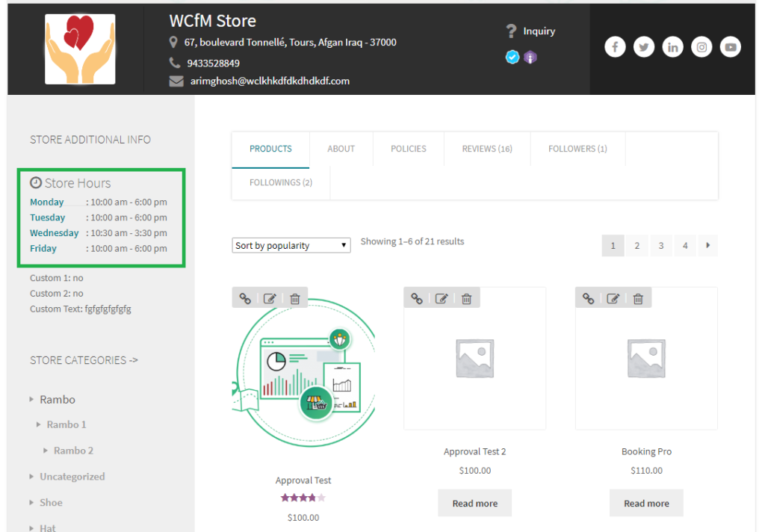The height and width of the screenshot is (532, 765).
Task: Click the WCfM Store hands-and-hearts logo
Action: coord(80,49)
